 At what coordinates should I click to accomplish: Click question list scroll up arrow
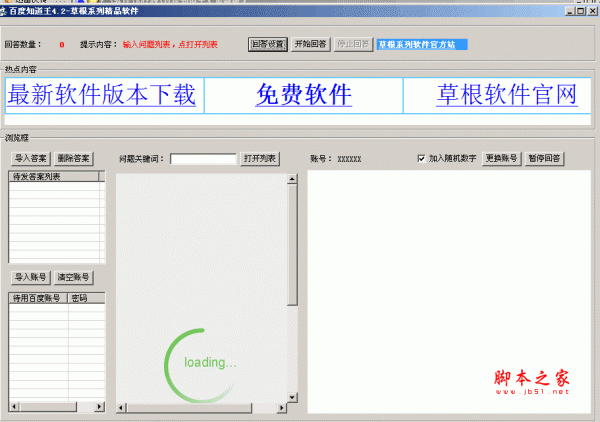pos(292,179)
